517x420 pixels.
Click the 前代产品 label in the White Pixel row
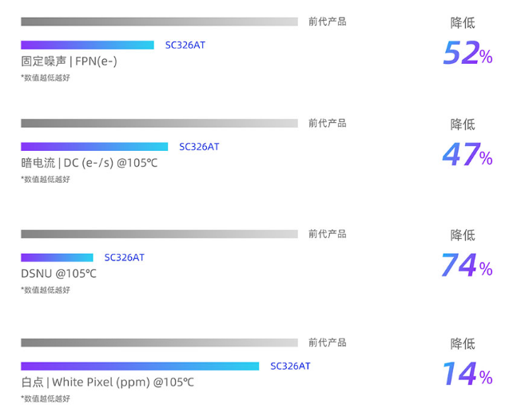pos(328,343)
